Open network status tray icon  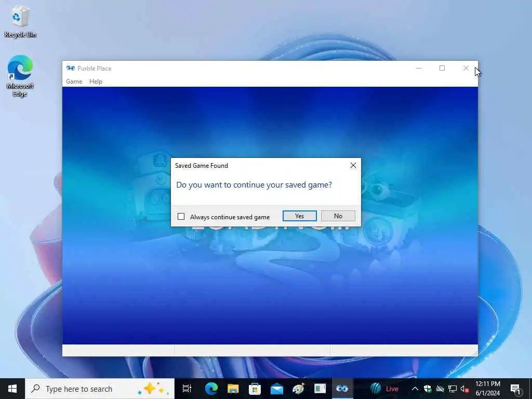pos(453,389)
